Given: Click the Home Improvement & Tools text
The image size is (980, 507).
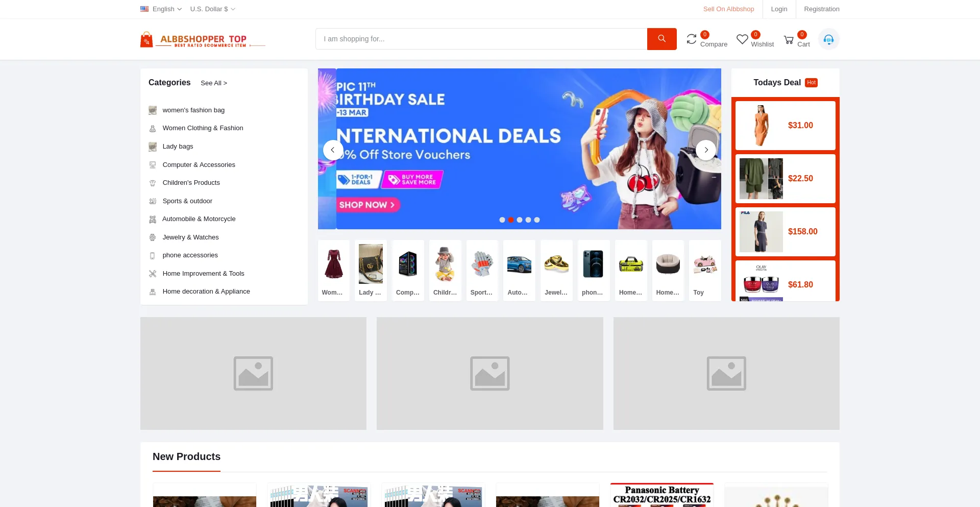Looking at the screenshot, I should tap(203, 274).
